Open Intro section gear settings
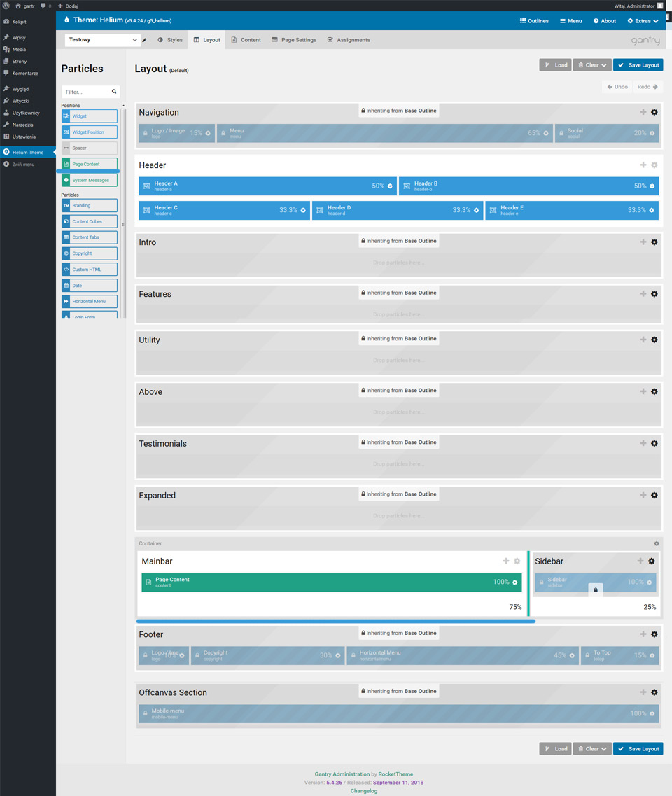Image resolution: width=672 pixels, height=796 pixels. pyautogui.click(x=654, y=242)
